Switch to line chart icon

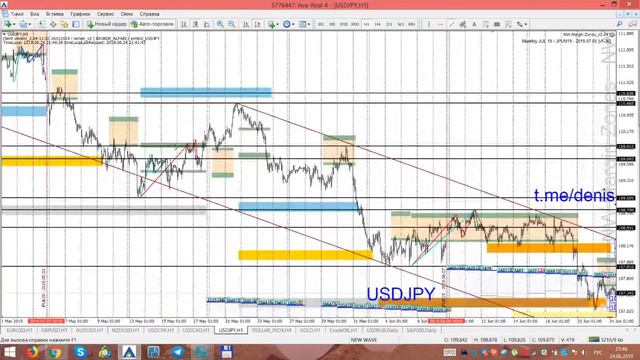click(x=207, y=24)
